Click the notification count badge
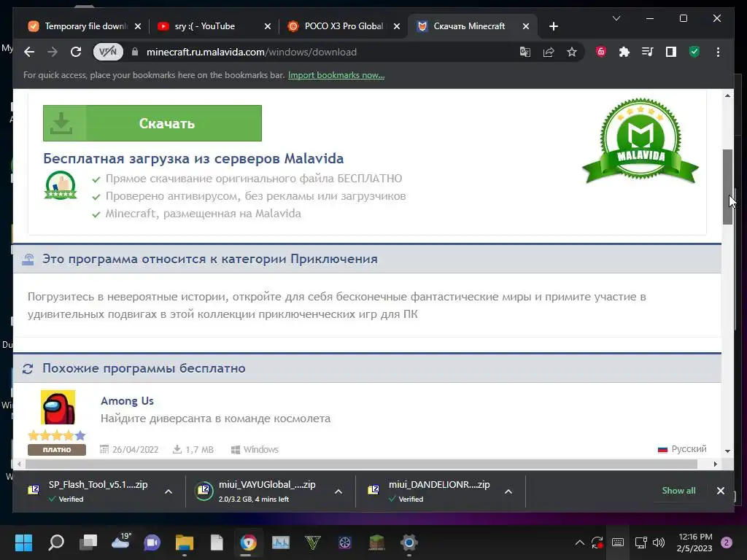 727,542
